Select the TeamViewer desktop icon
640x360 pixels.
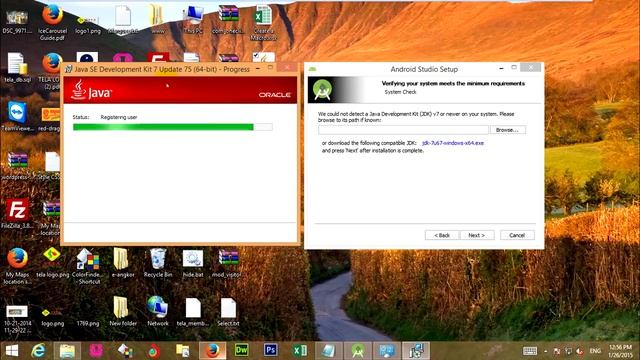17,116
